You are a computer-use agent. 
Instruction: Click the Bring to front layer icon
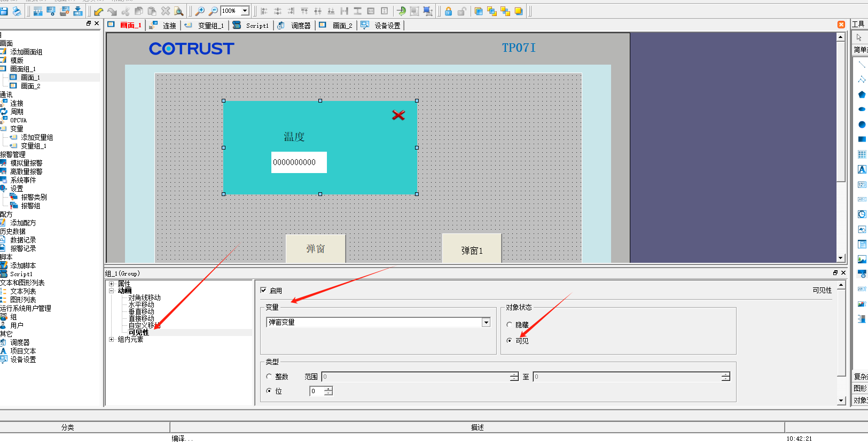pos(479,11)
